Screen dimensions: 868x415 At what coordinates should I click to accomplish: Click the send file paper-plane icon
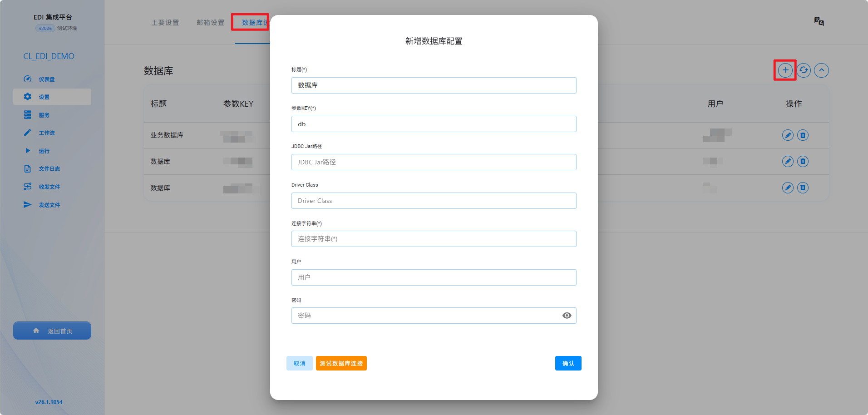click(x=28, y=205)
